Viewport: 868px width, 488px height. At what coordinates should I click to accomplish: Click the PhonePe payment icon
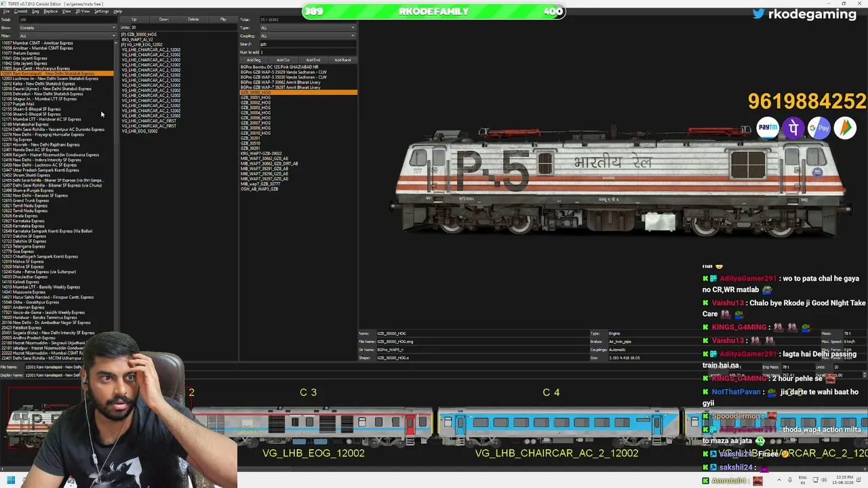(x=793, y=127)
